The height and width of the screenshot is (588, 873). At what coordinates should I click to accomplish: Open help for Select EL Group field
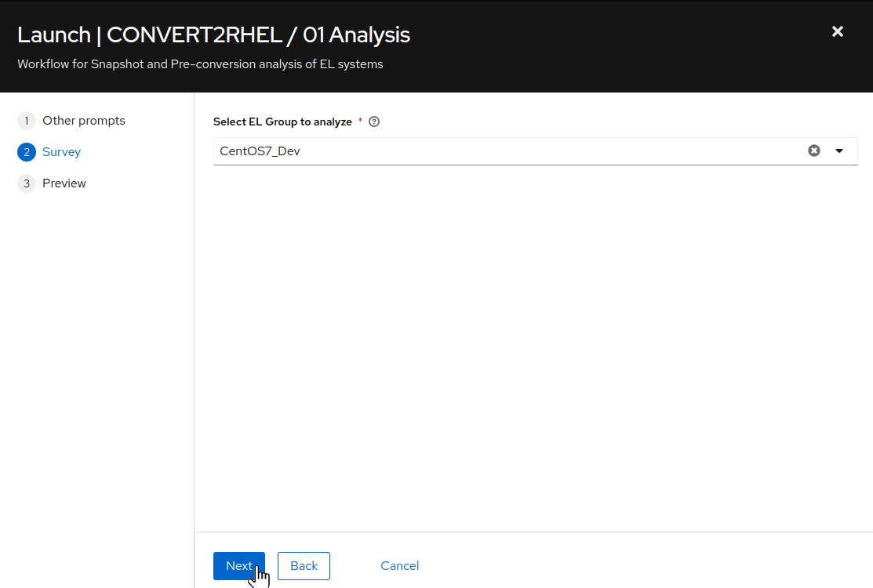point(374,122)
